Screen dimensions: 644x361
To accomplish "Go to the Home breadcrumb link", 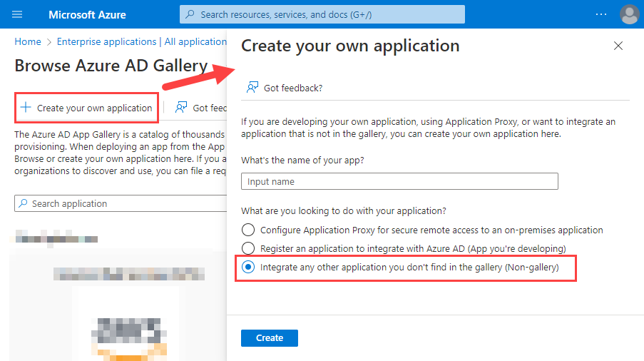I will pyautogui.click(x=28, y=41).
